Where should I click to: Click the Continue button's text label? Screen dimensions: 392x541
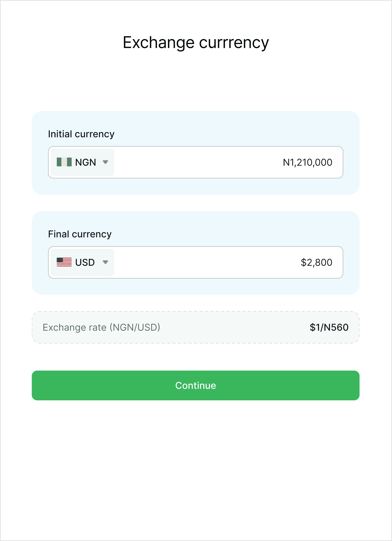tap(195, 385)
